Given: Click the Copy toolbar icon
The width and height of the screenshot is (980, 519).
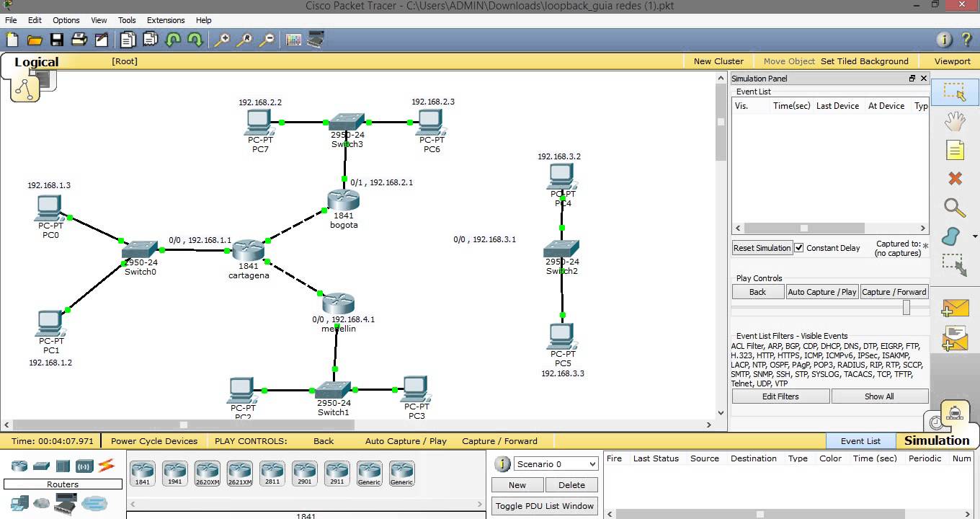Looking at the screenshot, I should (x=128, y=40).
